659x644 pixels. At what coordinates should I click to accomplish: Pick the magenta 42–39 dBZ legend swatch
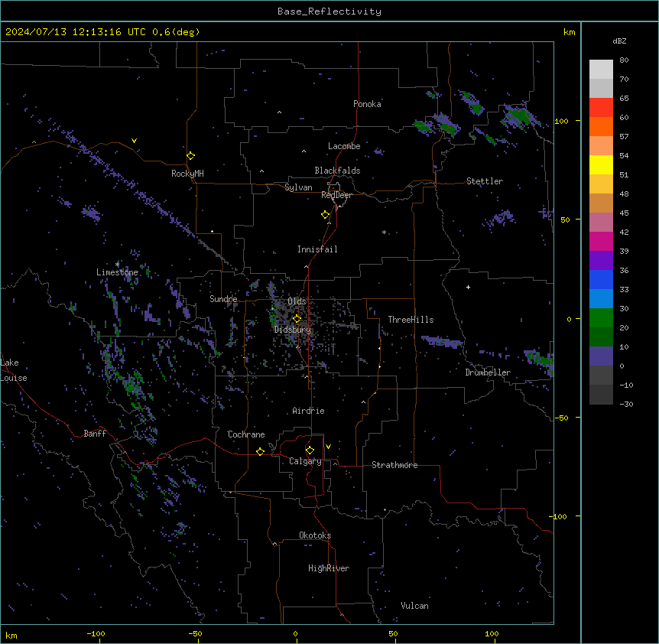[601, 241]
